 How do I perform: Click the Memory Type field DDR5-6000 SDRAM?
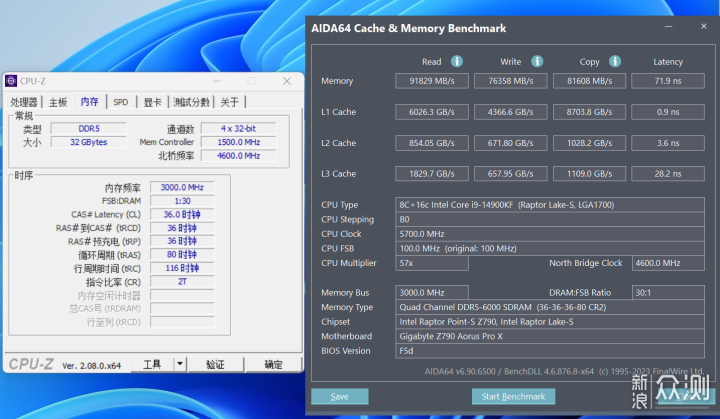click(550, 307)
